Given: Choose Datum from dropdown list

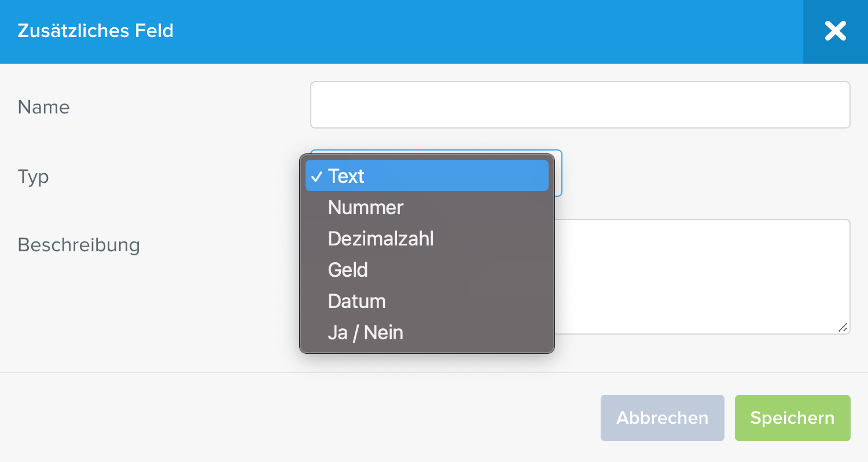Looking at the screenshot, I should coord(427,301).
